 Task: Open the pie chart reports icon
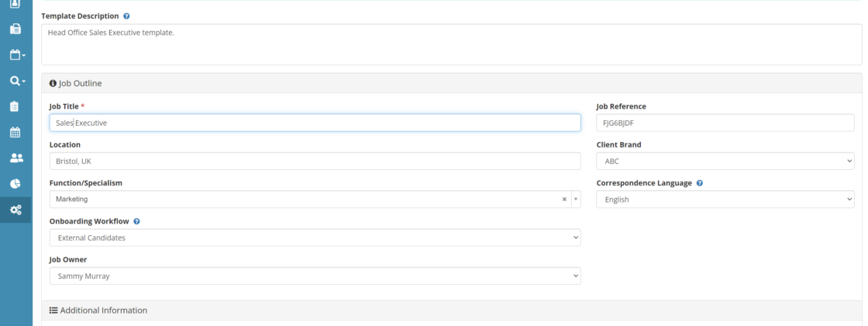point(15,183)
